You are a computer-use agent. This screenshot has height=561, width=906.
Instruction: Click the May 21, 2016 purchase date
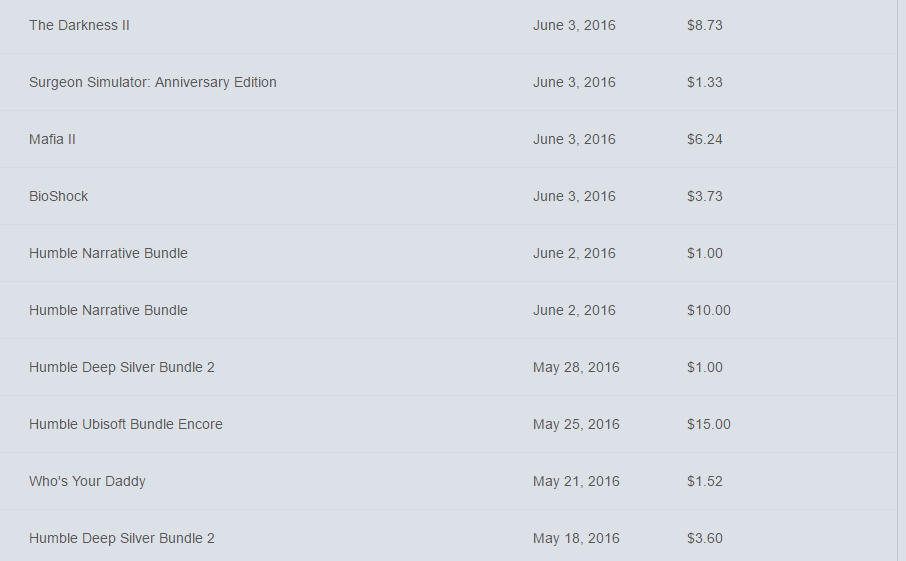(576, 481)
